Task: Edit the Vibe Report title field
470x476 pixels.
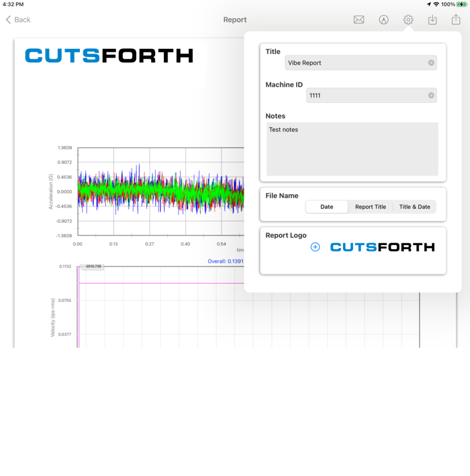Action: click(361, 63)
